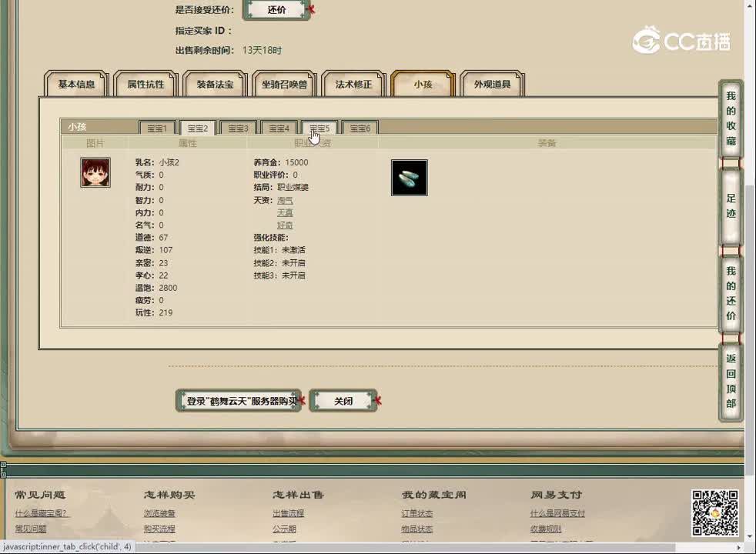Open the 装备法宝 tab

[x=215, y=85]
